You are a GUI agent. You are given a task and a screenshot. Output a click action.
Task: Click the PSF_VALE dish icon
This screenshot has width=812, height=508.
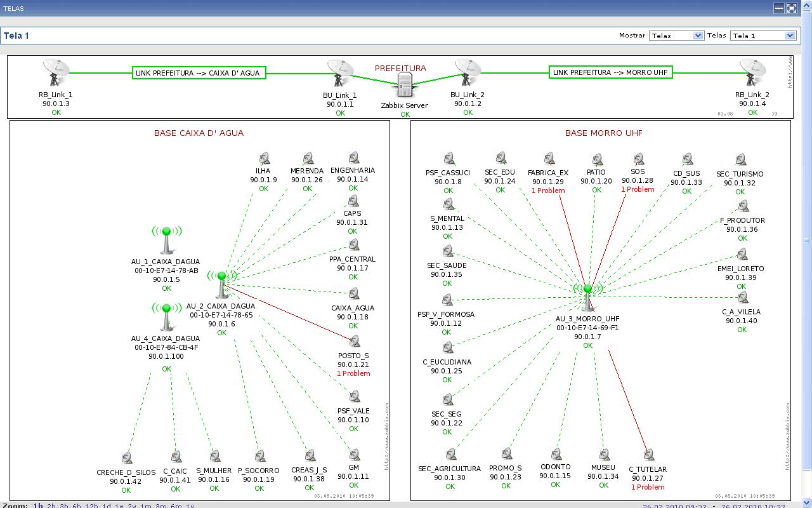pyautogui.click(x=354, y=398)
